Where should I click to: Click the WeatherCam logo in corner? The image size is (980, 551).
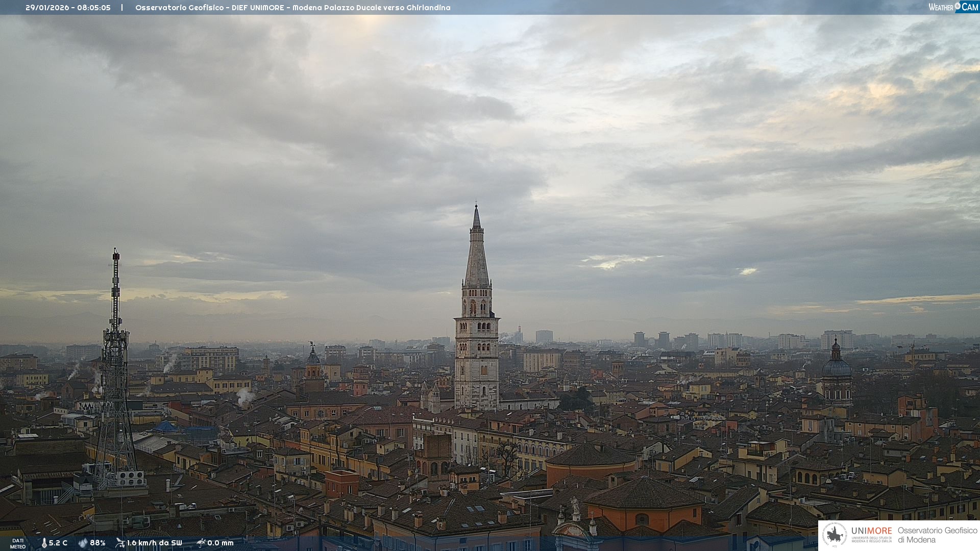[953, 7]
